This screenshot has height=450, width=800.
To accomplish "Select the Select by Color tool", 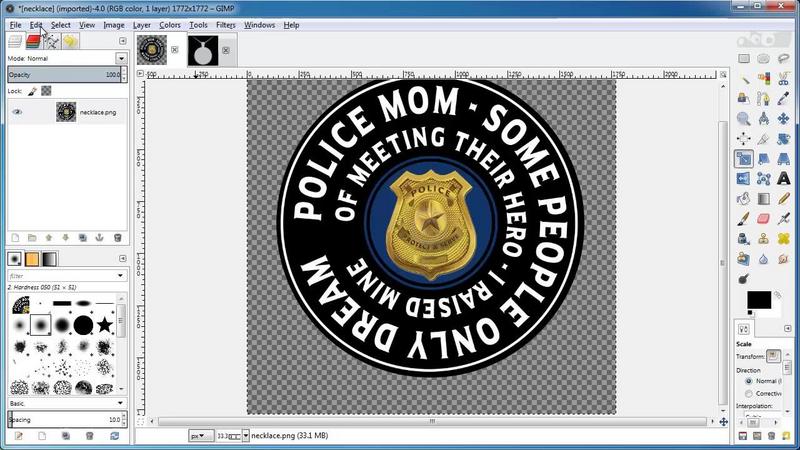I will (763, 79).
